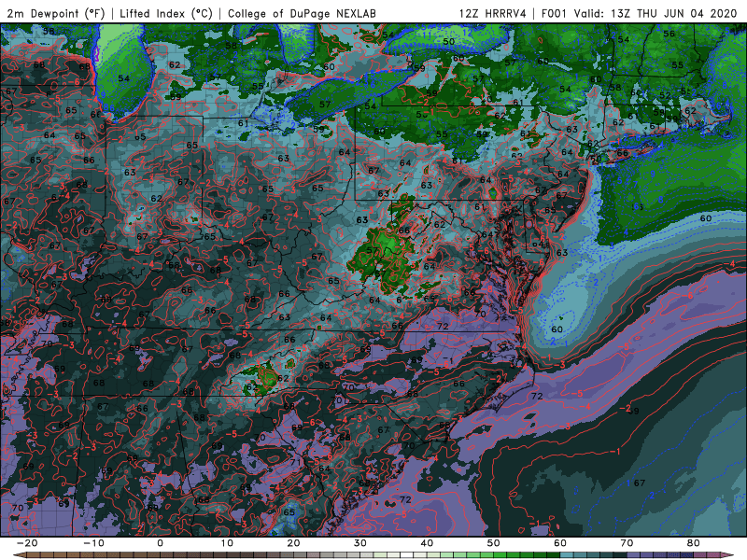The width and height of the screenshot is (747, 560).
Task: Click the 50 label on the color scale
Action: (494, 543)
